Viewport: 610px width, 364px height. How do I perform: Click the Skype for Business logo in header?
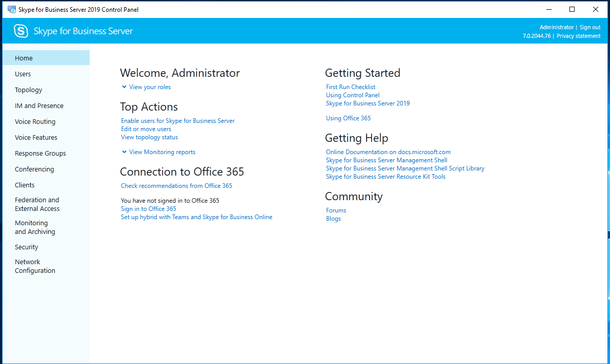tap(21, 31)
